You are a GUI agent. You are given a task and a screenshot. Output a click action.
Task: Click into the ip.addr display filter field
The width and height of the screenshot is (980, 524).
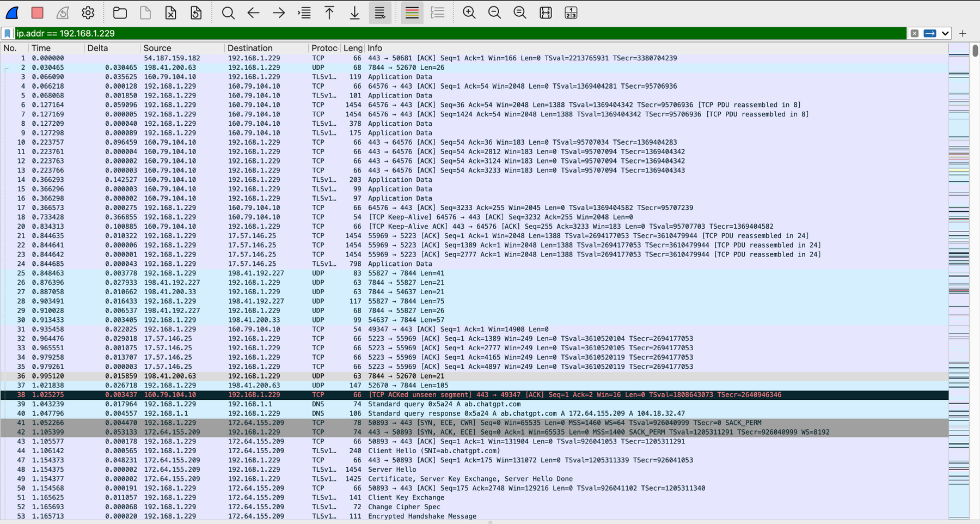[x=460, y=33]
